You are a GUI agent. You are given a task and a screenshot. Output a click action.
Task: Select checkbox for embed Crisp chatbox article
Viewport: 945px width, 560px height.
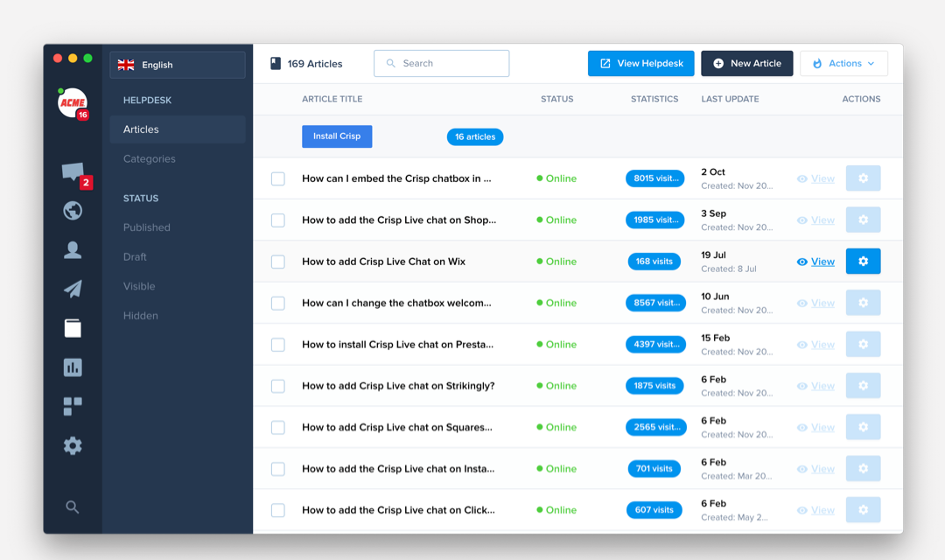tap(278, 179)
